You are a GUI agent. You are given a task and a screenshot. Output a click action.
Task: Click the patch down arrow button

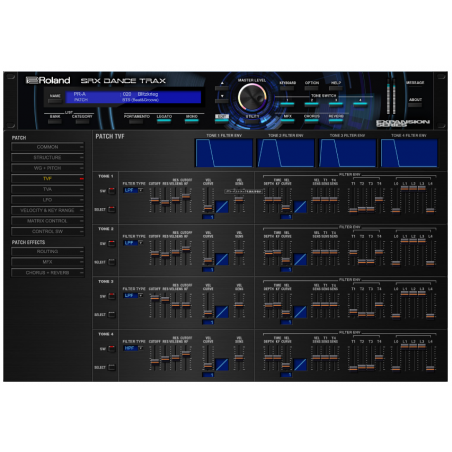222,100
